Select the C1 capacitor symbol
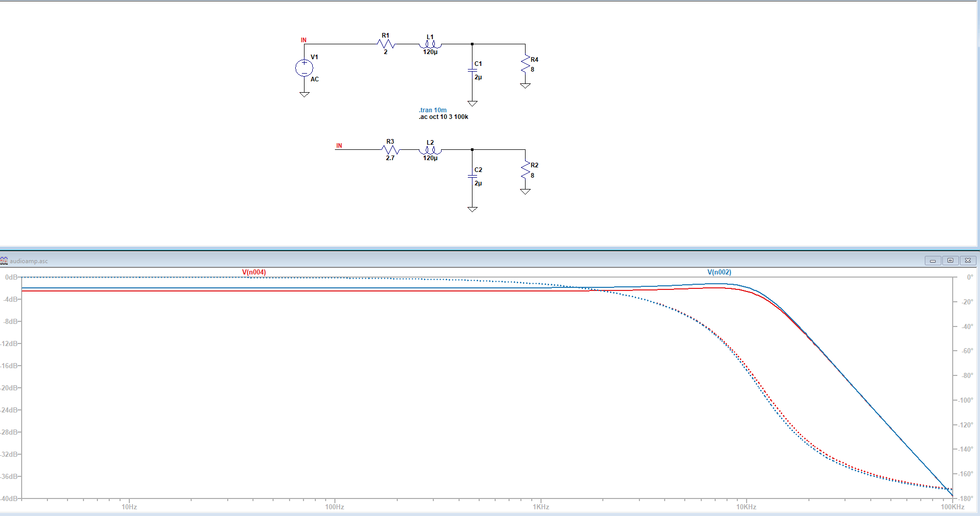The width and height of the screenshot is (980, 516). pyautogui.click(x=472, y=70)
